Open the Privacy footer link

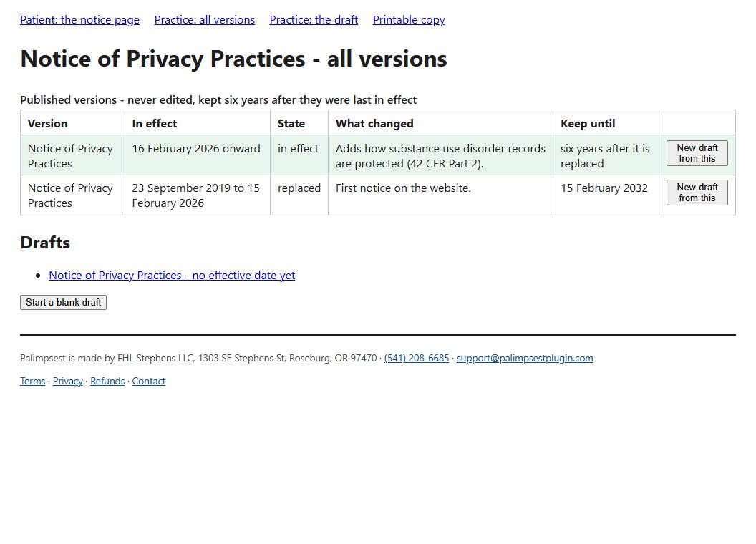click(68, 381)
